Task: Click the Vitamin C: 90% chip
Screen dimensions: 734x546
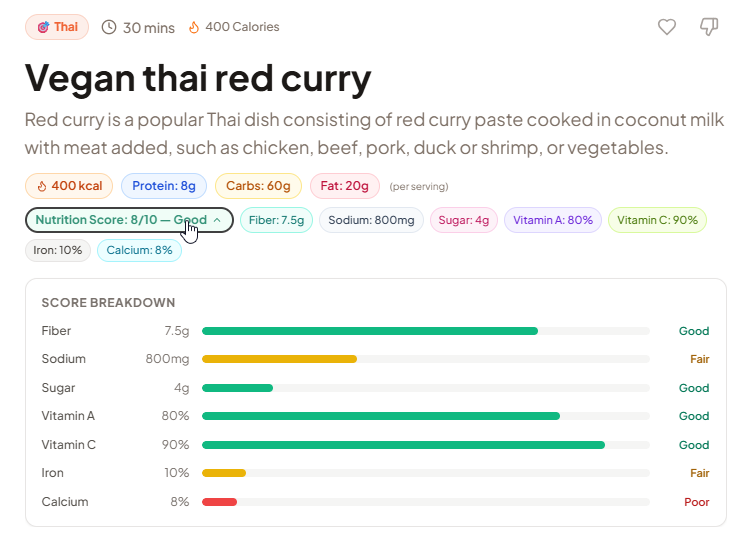Action: 657,220
